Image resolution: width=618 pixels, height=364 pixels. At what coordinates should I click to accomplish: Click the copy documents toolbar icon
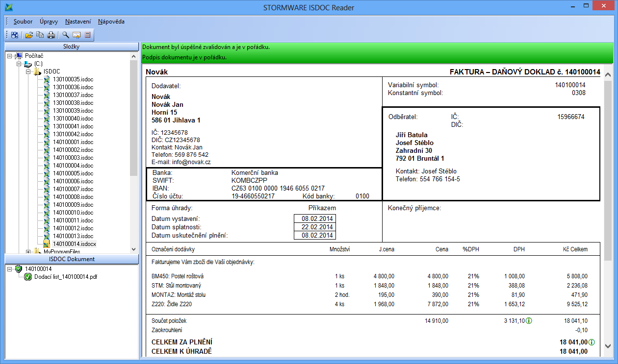[x=40, y=35]
